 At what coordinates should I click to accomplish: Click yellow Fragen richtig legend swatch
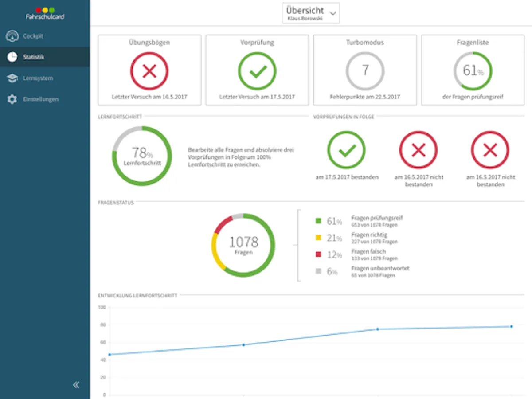click(318, 238)
